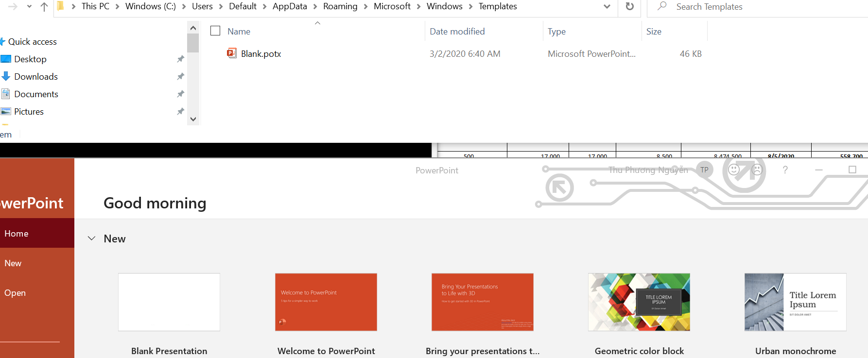Sort files by the Size column
The width and height of the screenshot is (868, 358).
point(654,32)
